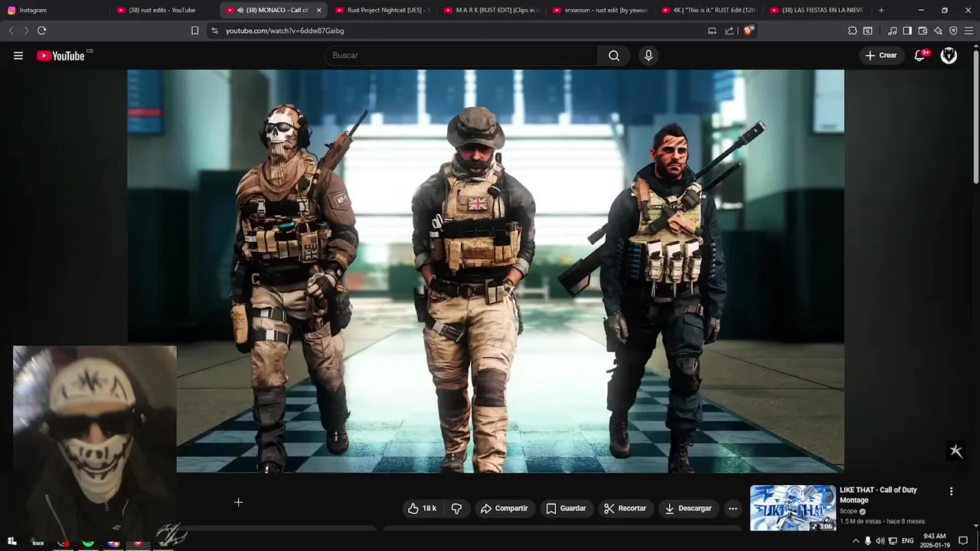This screenshot has width=980, height=551.
Task: Open LIKE THAT - Call of Duty Montage title
Action: click(x=878, y=495)
